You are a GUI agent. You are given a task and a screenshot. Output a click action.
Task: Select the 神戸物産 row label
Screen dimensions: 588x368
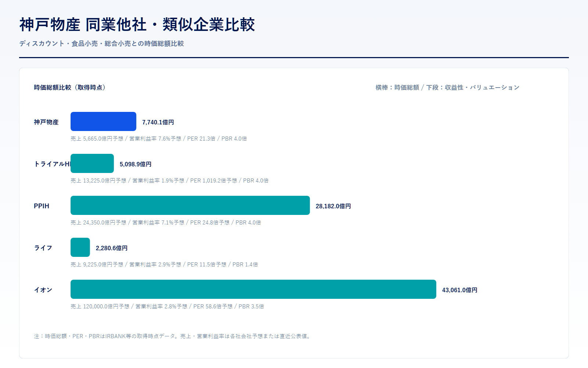pyautogui.click(x=46, y=122)
